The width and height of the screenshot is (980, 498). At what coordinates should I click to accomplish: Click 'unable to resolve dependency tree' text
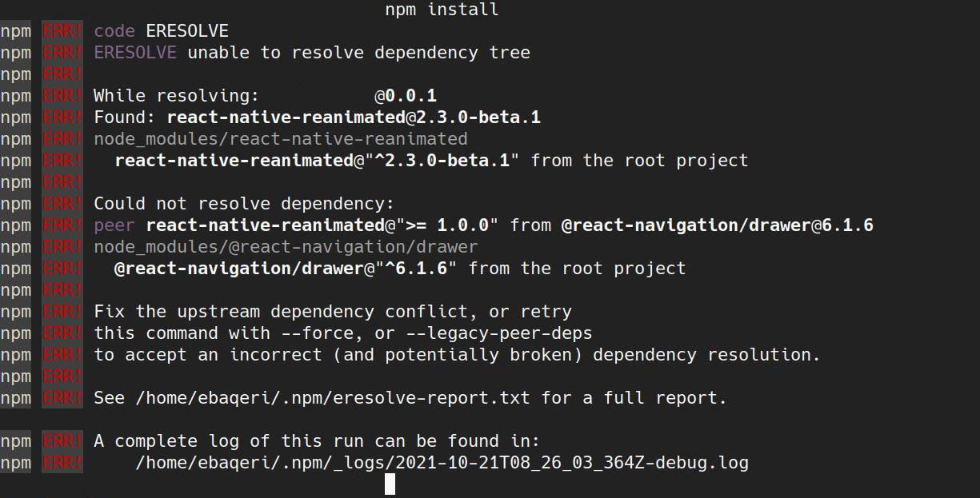tap(358, 53)
